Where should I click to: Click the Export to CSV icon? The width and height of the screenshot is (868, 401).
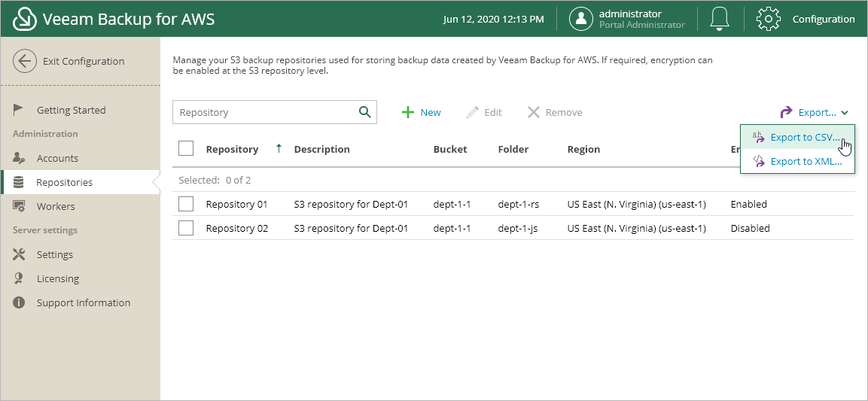[x=758, y=137]
